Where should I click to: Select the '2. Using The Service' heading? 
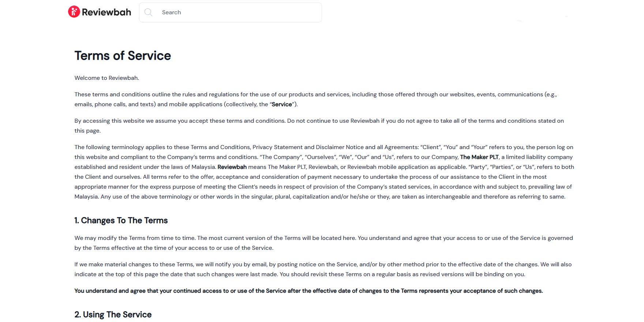pos(113,315)
